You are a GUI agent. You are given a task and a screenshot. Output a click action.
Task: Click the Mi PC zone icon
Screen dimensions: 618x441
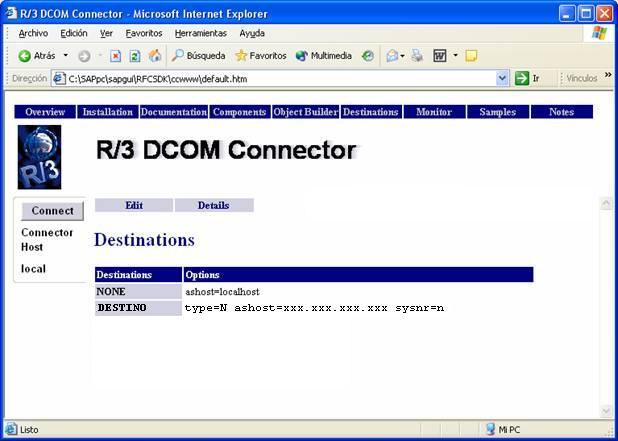click(x=490, y=429)
